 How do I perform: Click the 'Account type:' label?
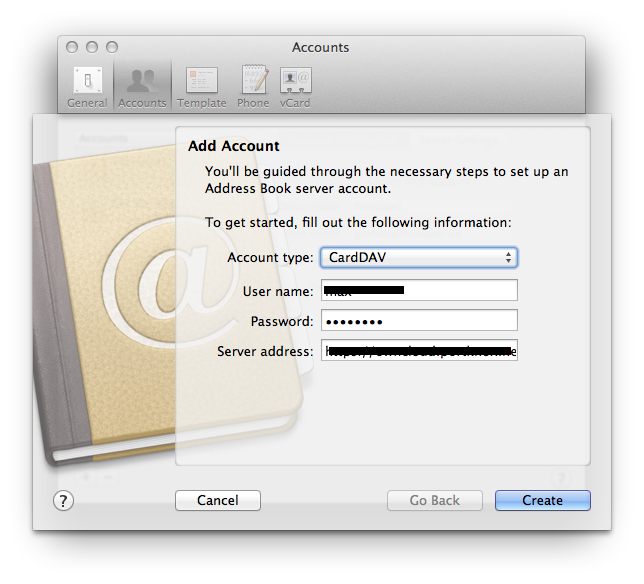point(270,258)
